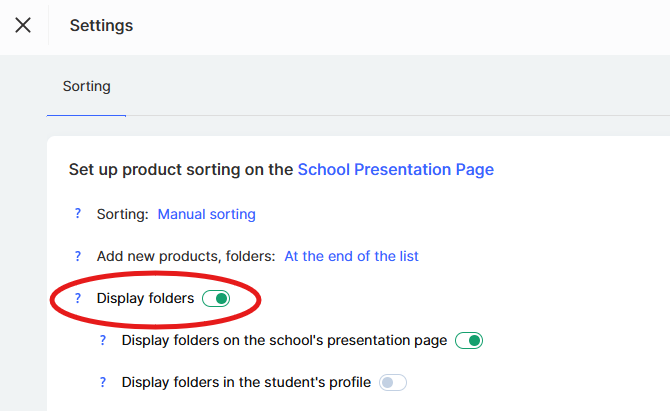Click help icon beside Display folders
The width and height of the screenshot is (670, 411).
pyautogui.click(x=77, y=298)
